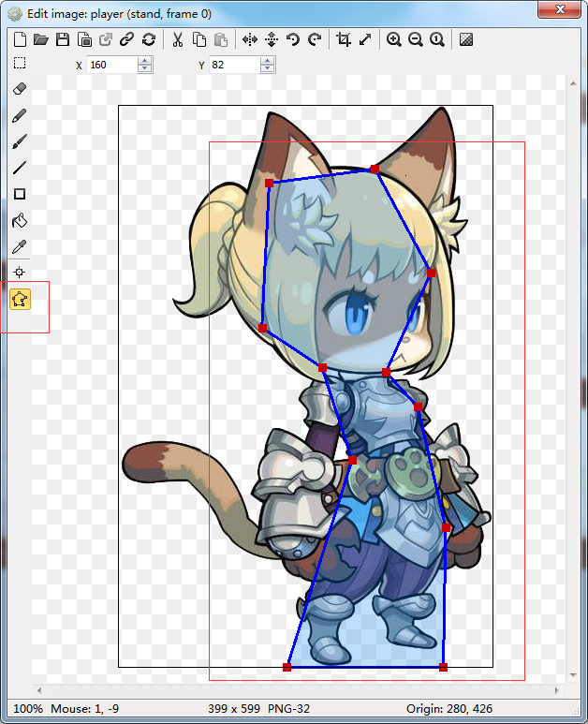This screenshot has height=724, width=588.
Task: Click the highlighted polygon collision mask tool
Action: click(20, 299)
